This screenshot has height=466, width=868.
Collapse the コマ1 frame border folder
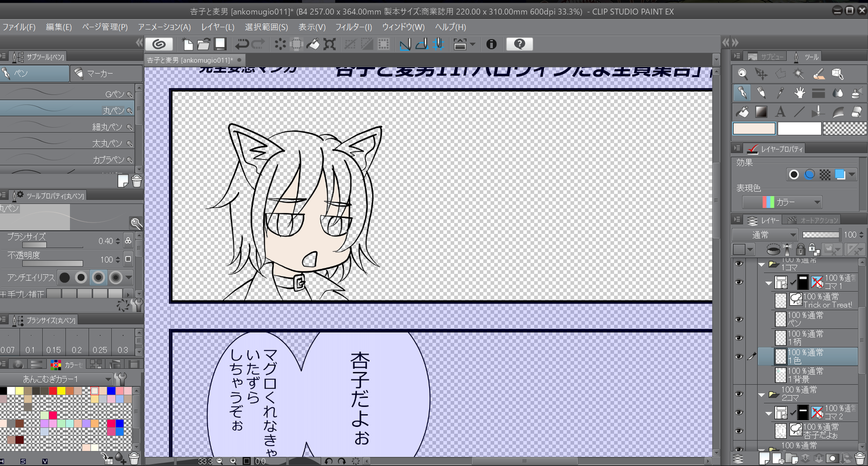(x=769, y=283)
